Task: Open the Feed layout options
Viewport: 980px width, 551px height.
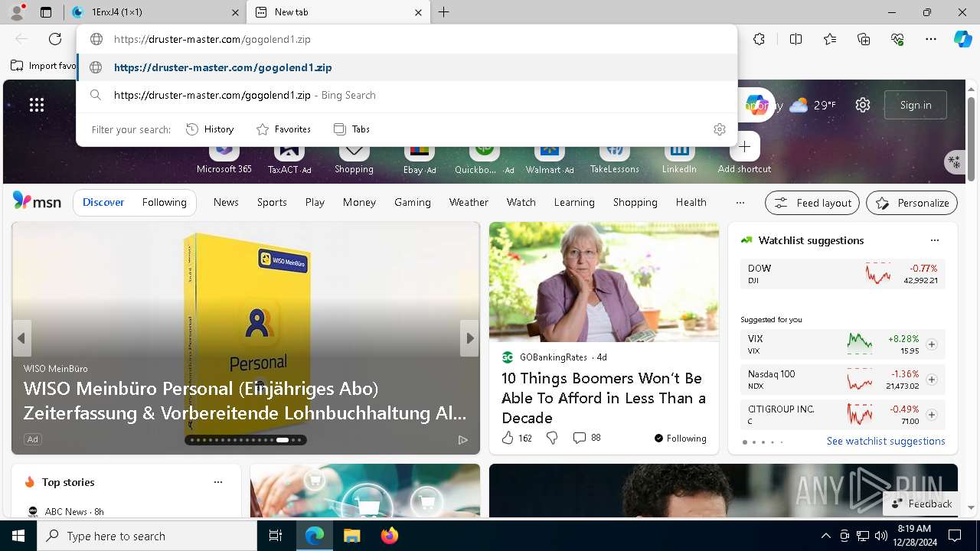Action: click(813, 203)
